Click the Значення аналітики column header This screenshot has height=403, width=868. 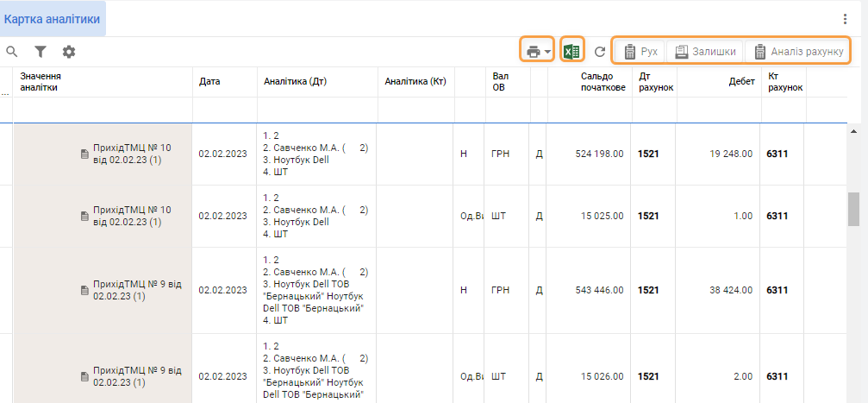click(x=41, y=82)
